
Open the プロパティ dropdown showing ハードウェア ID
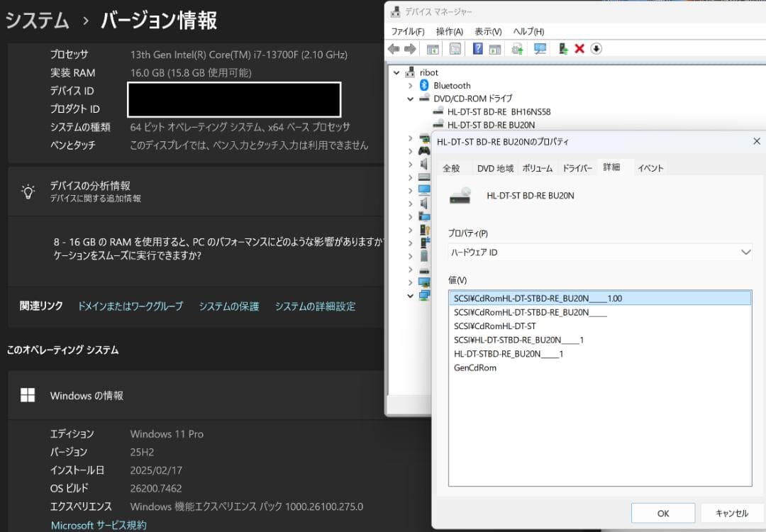coord(745,252)
